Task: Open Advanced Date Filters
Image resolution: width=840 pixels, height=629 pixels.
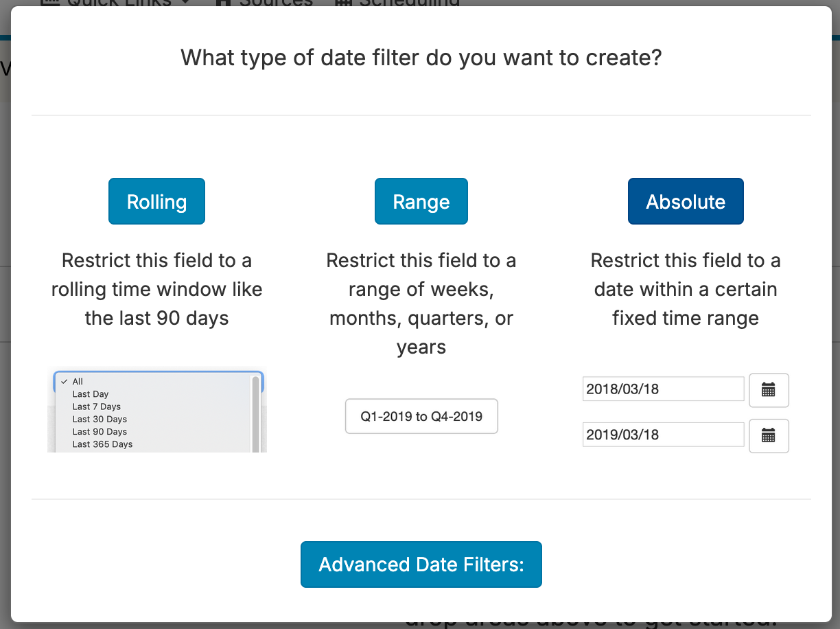Action: point(421,564)
